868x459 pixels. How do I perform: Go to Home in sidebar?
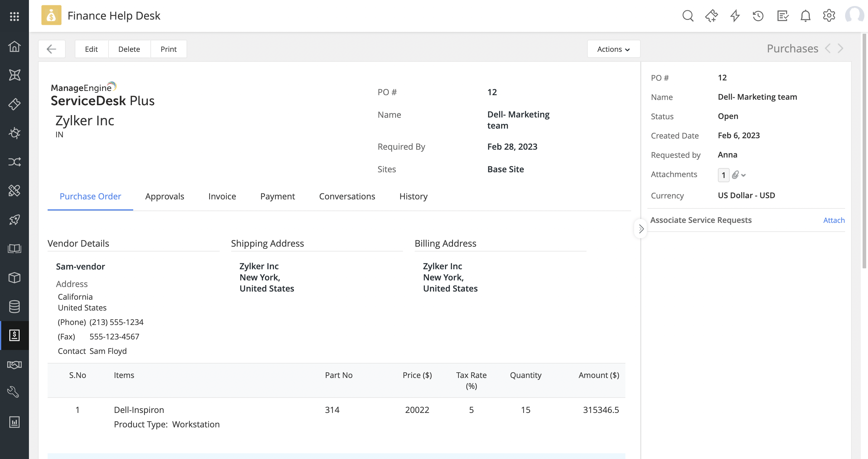pyautogui.click(x=14, y=46)
